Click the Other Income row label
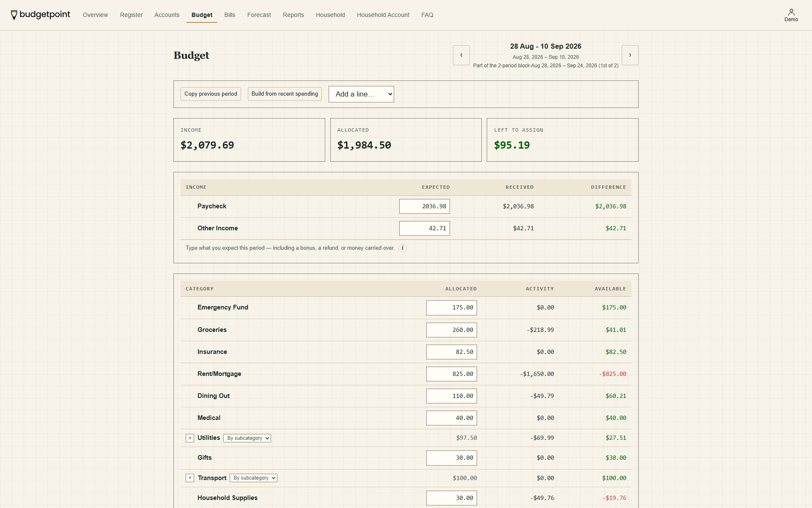 (x=217, y=228)
